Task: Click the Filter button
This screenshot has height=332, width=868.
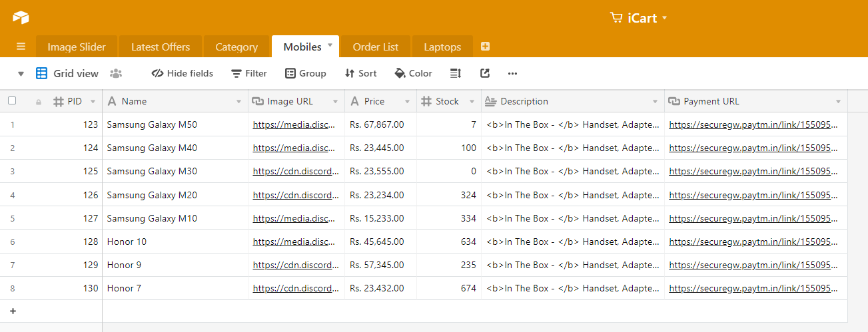Action: coord(249,73)
